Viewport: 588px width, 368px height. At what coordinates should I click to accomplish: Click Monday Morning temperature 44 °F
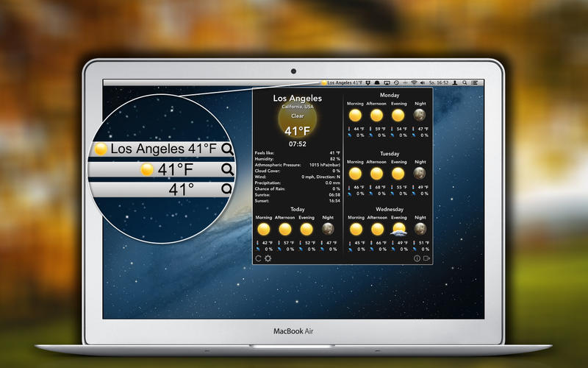coord(359,130)
